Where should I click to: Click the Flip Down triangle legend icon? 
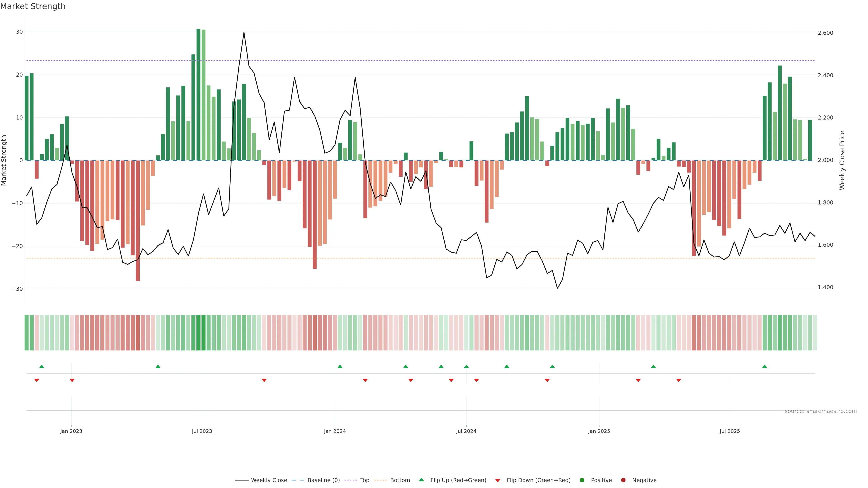pyautogui.click(x=498, y=481)
